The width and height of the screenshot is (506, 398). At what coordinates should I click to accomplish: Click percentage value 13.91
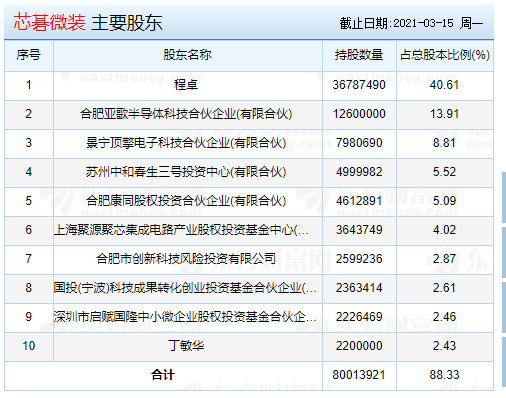coord(444,114)
